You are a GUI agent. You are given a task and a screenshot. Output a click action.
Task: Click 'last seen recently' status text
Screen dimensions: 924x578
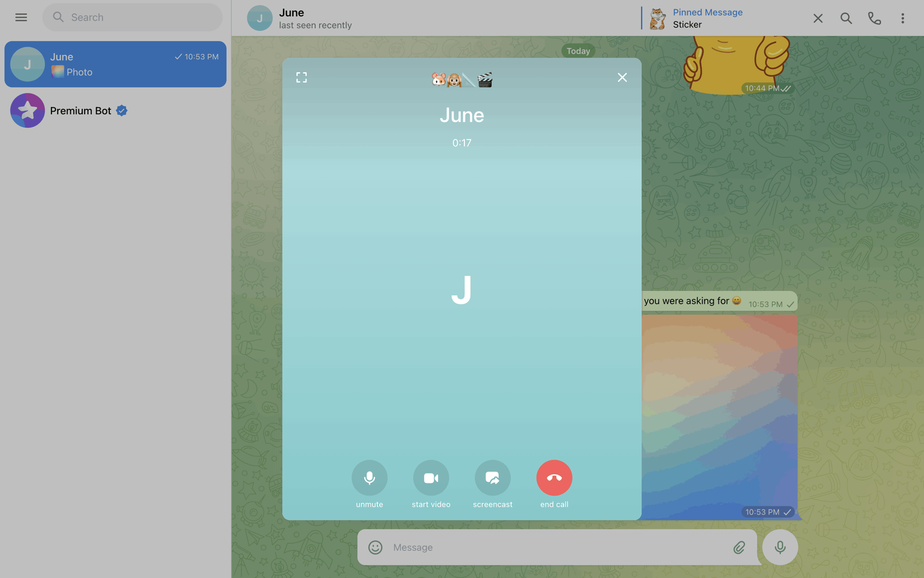(315, 25)
